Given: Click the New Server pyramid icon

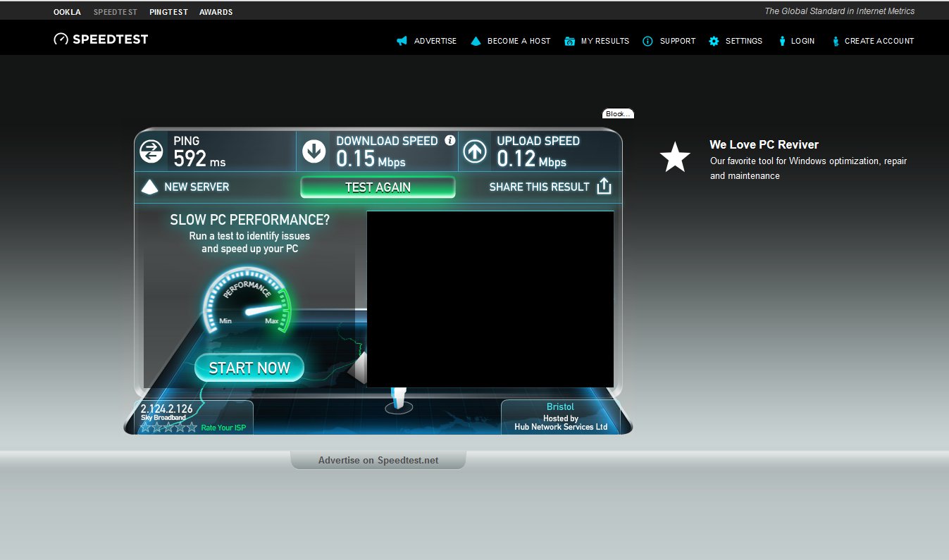Looking at the screenshot, I should click(x=149, y=187).
